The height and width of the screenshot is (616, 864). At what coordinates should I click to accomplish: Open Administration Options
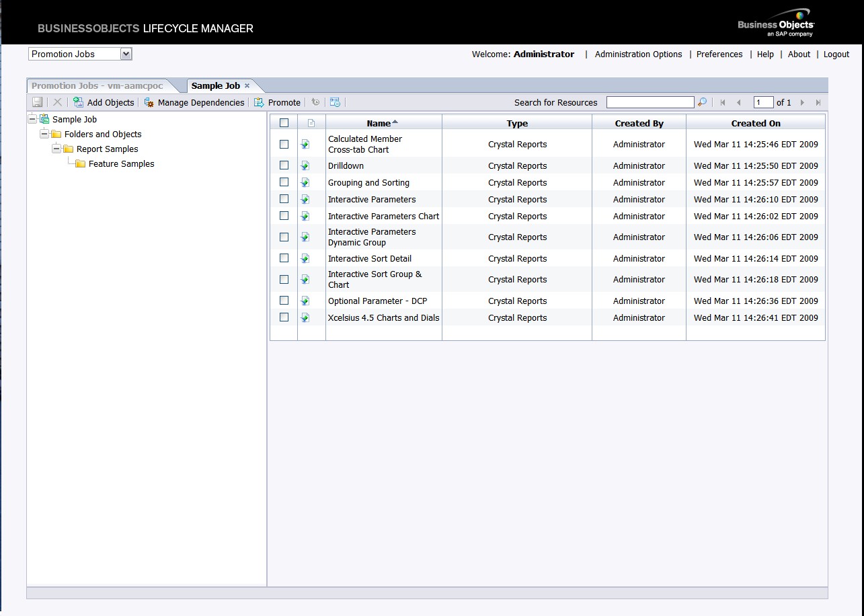[639, 54]
